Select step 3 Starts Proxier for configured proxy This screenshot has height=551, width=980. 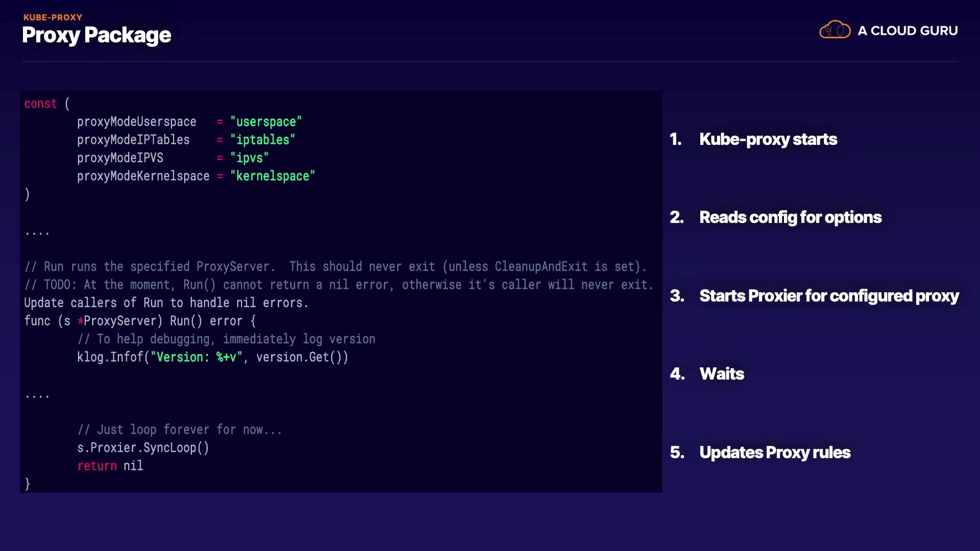coord(828,296)
